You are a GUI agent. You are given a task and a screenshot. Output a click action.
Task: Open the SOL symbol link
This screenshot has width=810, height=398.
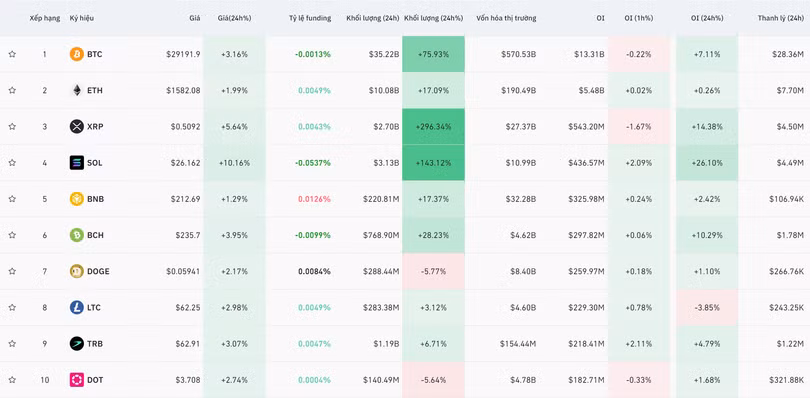[x=95, y=162]
